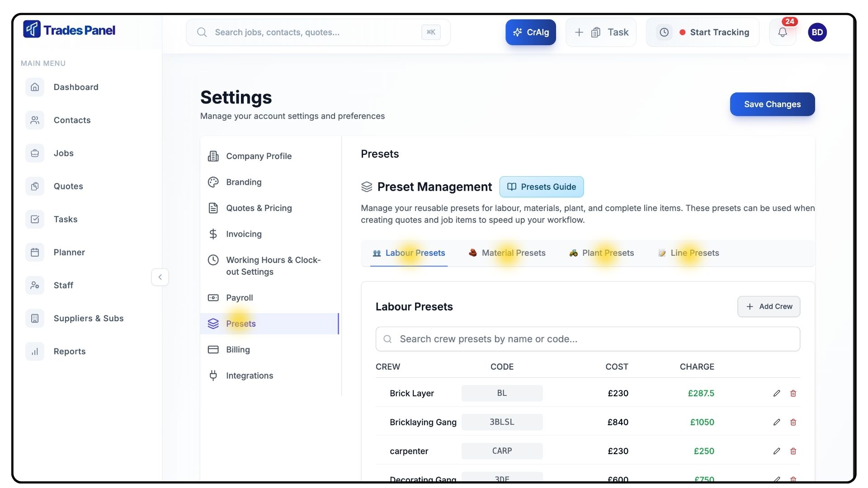
Task: Open the Presets Guide link
Action: 541,187
